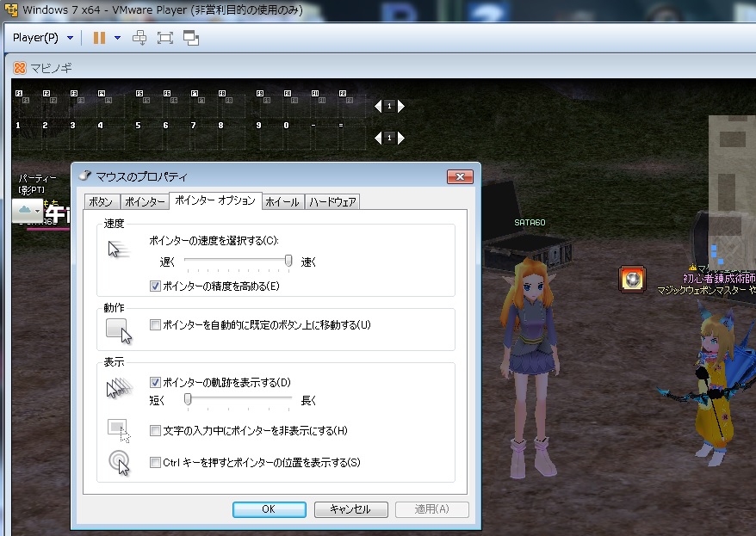Click previous page arrow of number skill bar
756x536 pixels.
[378, 138]
